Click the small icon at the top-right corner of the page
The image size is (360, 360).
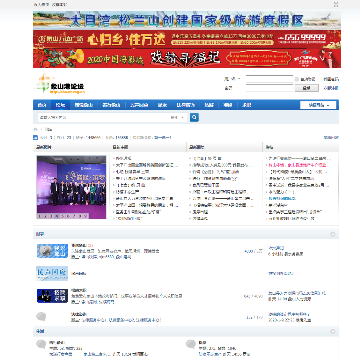336,4
